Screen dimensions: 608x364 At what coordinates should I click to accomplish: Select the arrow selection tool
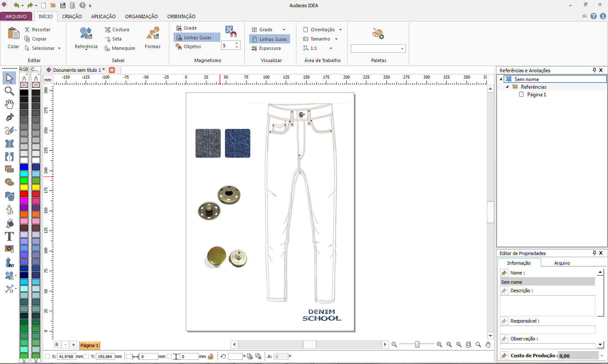point(9,78)
